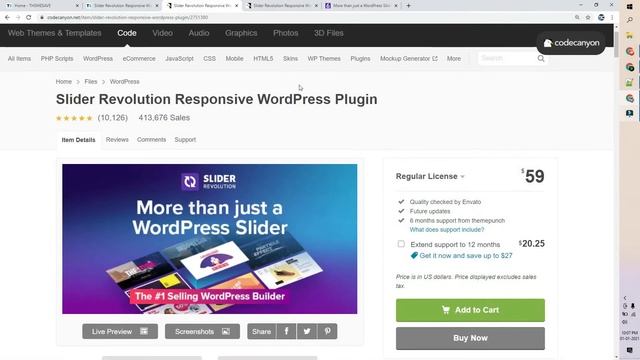Image resolution: width=640 pixels, height=360 pixels.
Task: Open the Support tab
Action: pos(185,140)
